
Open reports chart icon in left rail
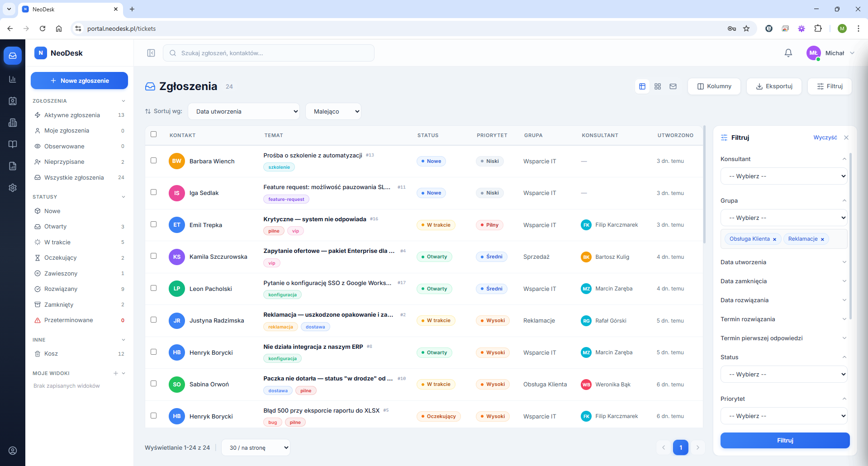(x=13, y=79)
